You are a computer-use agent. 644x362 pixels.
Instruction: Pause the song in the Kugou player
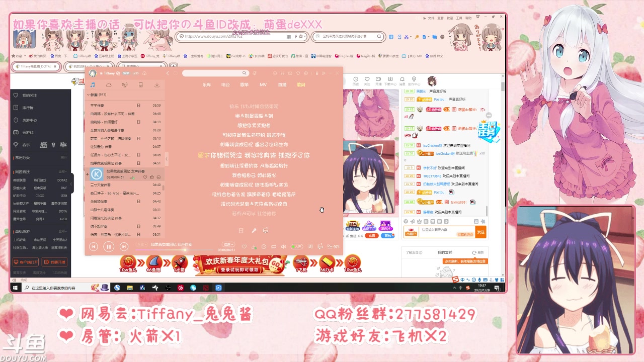pyautogui.click(x=108, y=246)
